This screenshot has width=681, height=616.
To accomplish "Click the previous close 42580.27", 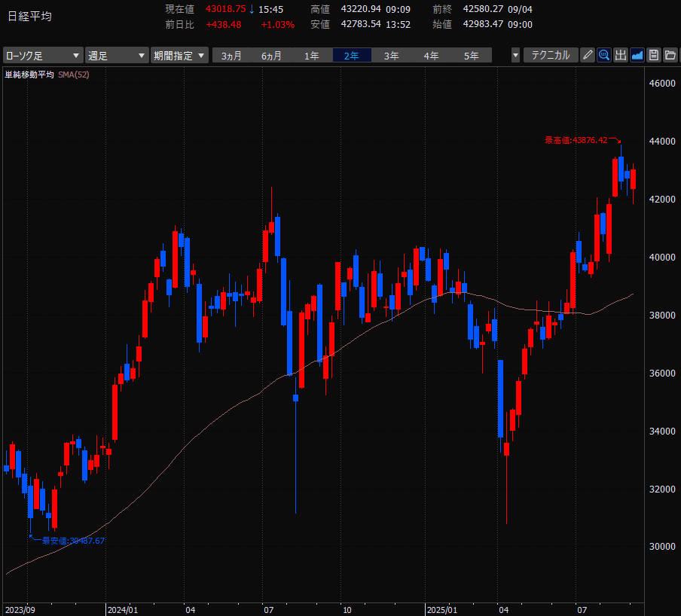I will (483, 9).
